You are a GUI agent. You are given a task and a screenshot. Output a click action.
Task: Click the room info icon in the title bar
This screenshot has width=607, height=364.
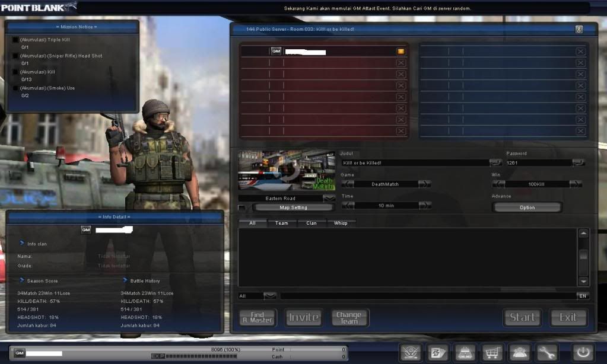click(579, 29)
